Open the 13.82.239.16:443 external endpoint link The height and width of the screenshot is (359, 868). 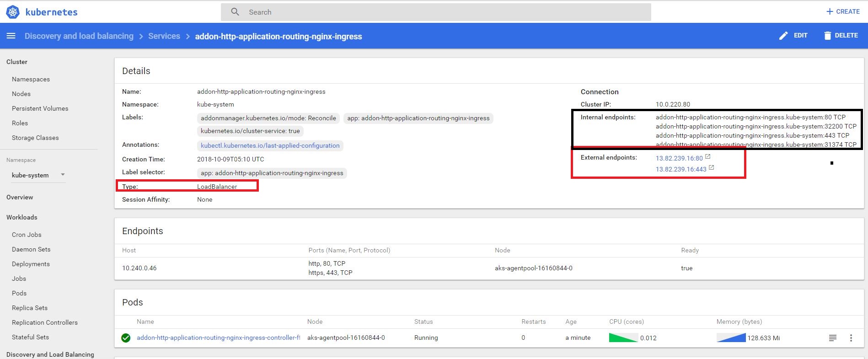[681, 169]
